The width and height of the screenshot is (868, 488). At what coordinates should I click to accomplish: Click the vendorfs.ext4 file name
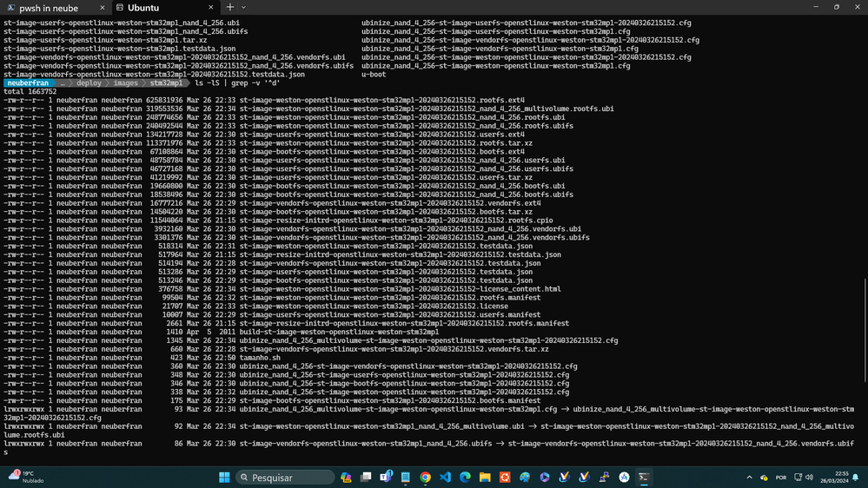pyautogui.click(x=390, y=203)
